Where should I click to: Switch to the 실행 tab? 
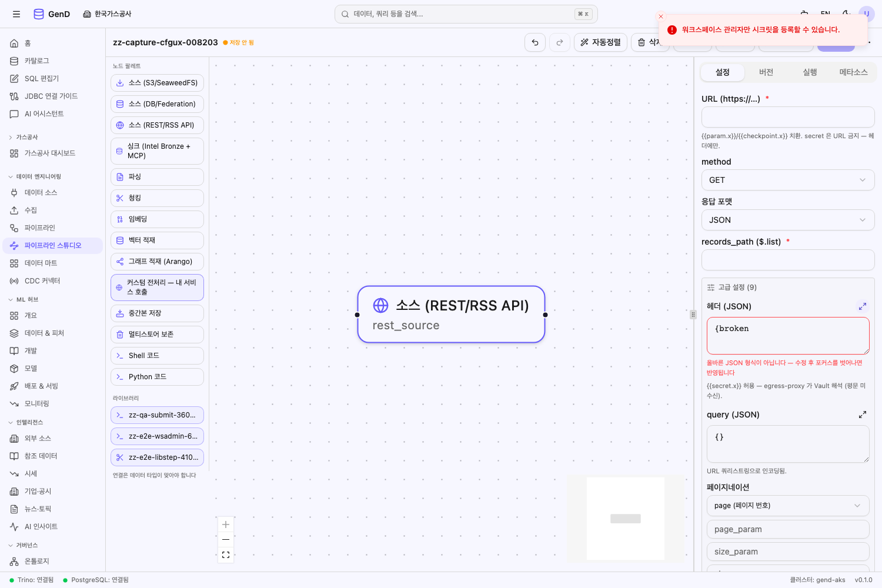(x=810, y=72)
